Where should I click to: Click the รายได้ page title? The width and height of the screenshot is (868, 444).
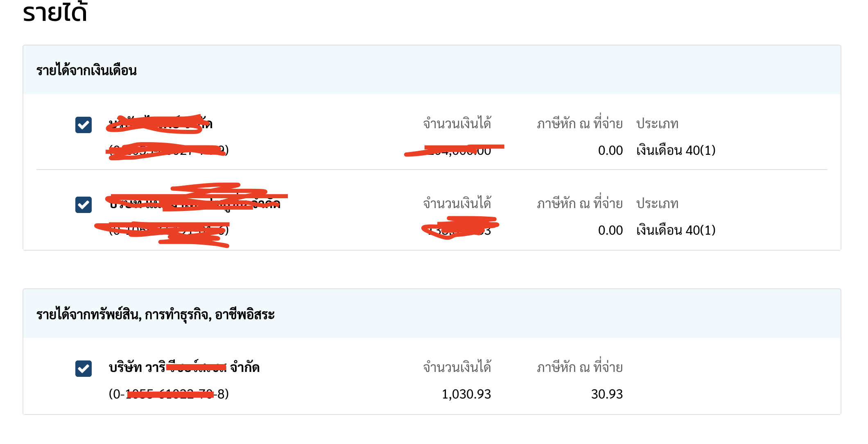pyautogui.click(x=55, y=12)
